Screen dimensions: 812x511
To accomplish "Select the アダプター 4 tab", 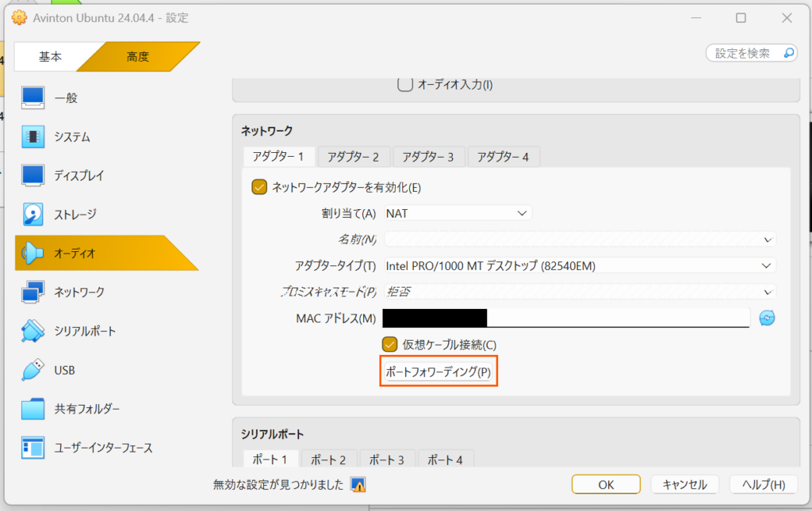I will click(504, 157).
